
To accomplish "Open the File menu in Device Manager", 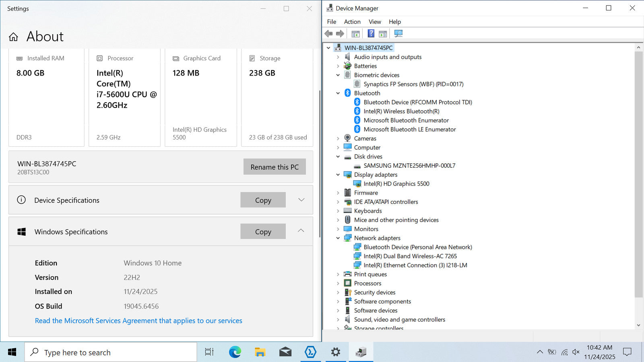I will click(332, 22).
